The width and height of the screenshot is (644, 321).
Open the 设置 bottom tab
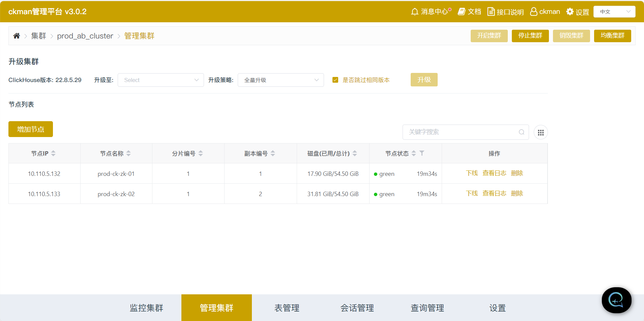point(497,308)
